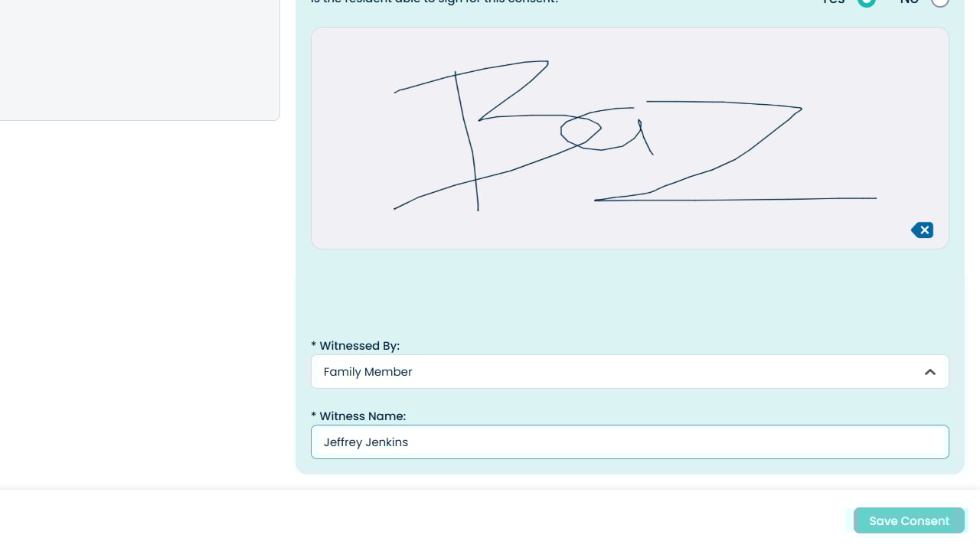Clear the drawn signature with the backspace icon
The image size is (980, 551).
pos(922,230)
